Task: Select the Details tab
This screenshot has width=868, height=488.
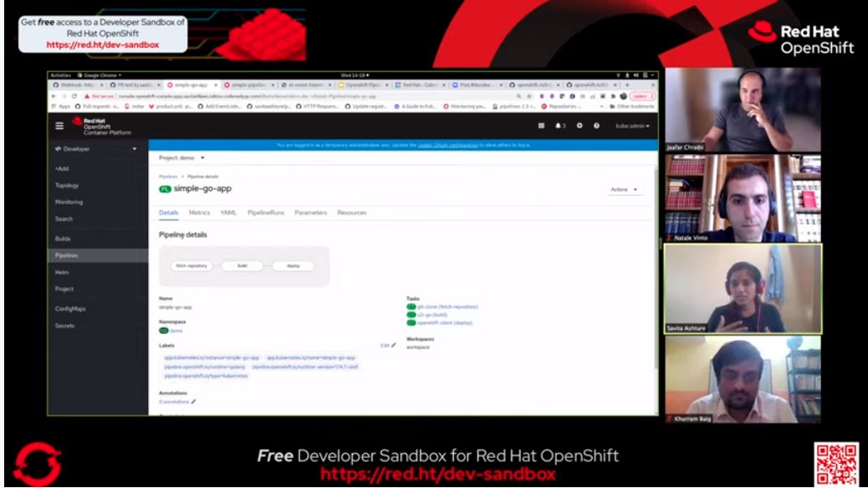Action: click(x=168, y=213)
